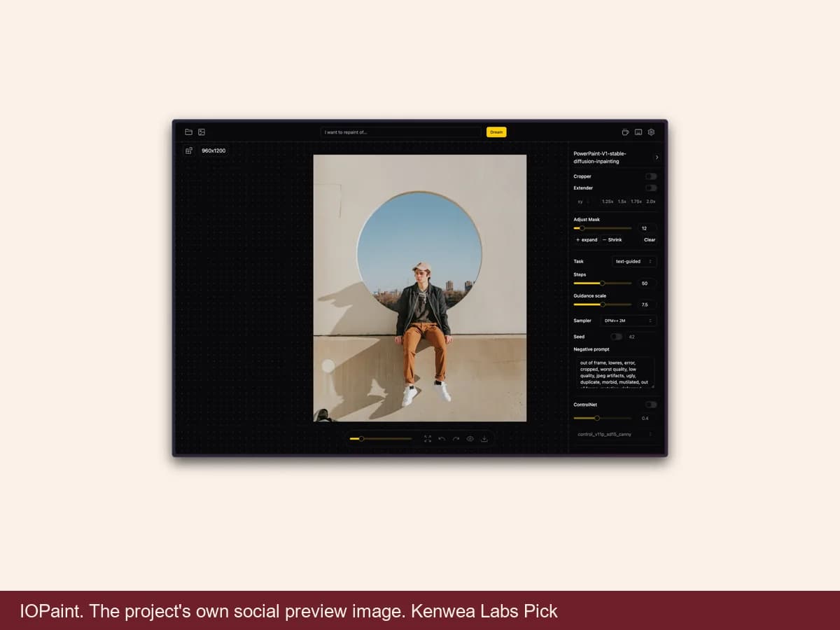Image resolution: width=840 pixels, height=630 pixels.
Task: Click the Seed value field showing 42
Action: click(x=640, y=337)
